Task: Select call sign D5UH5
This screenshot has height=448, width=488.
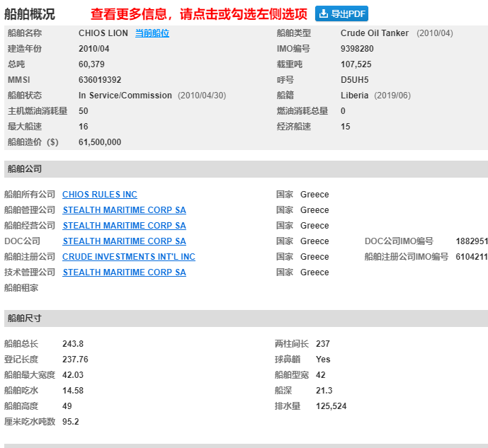Action: [x=354, y=80]
